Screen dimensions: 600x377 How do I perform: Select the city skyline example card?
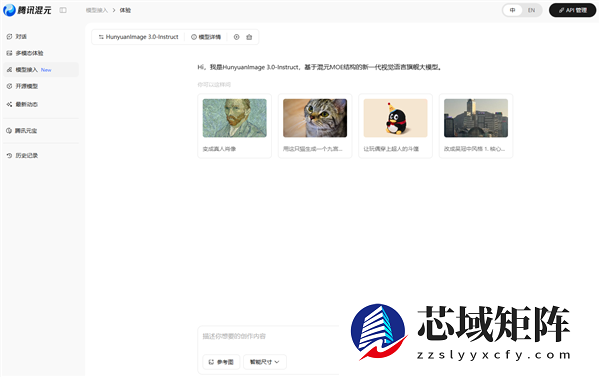pyautogui.click(x=476, y=126)
